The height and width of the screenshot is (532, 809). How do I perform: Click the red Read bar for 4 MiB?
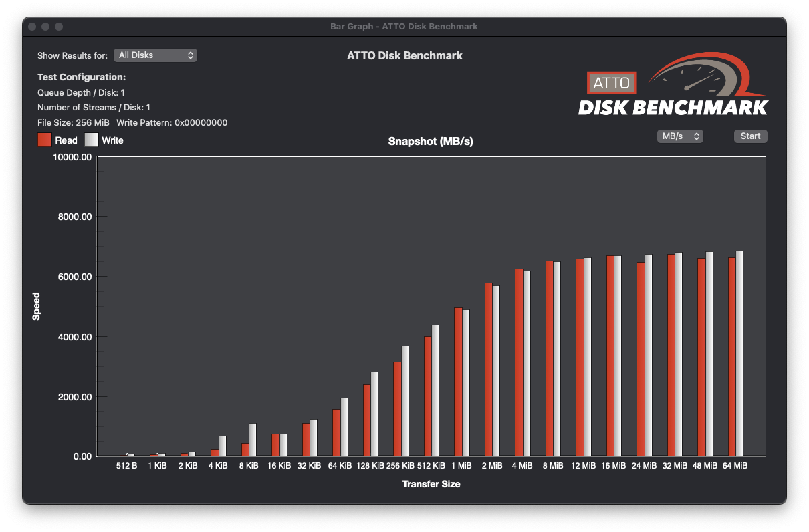519,363
